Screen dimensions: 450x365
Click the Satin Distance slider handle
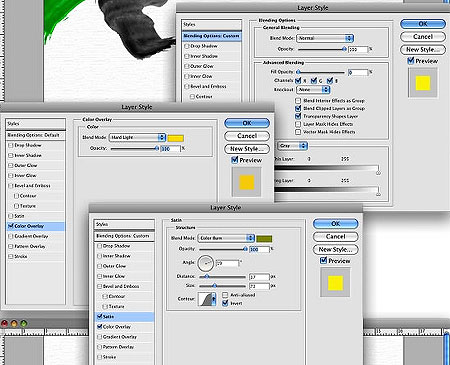point(207,277)
